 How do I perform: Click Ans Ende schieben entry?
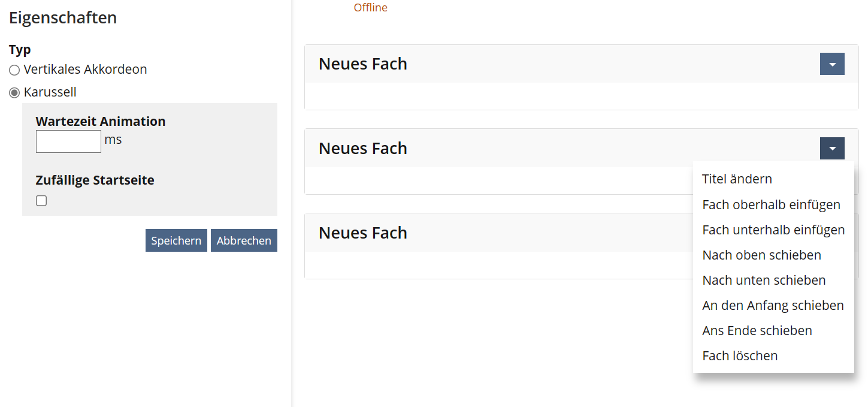click(x=757, y=331)
